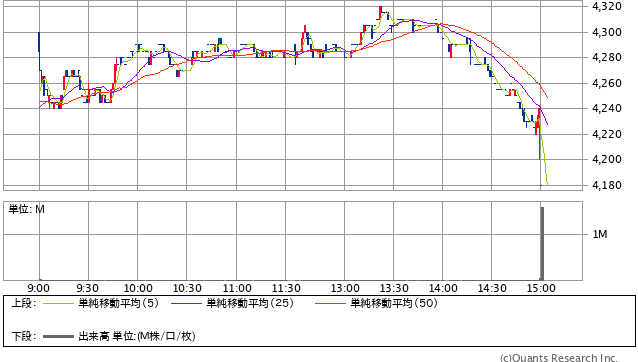Click the 14:00 time axis label
638x362 pixels.
[x=443, y=288]
